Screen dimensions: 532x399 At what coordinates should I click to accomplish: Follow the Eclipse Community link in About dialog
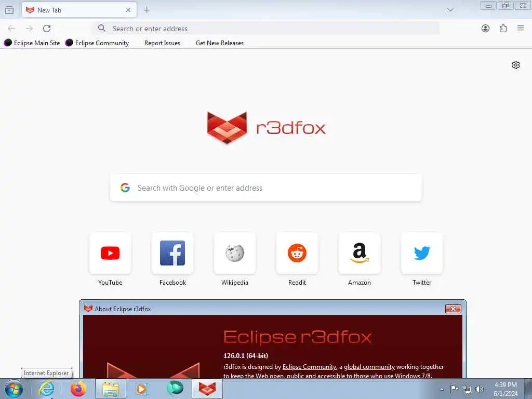[x=309, y=367]
